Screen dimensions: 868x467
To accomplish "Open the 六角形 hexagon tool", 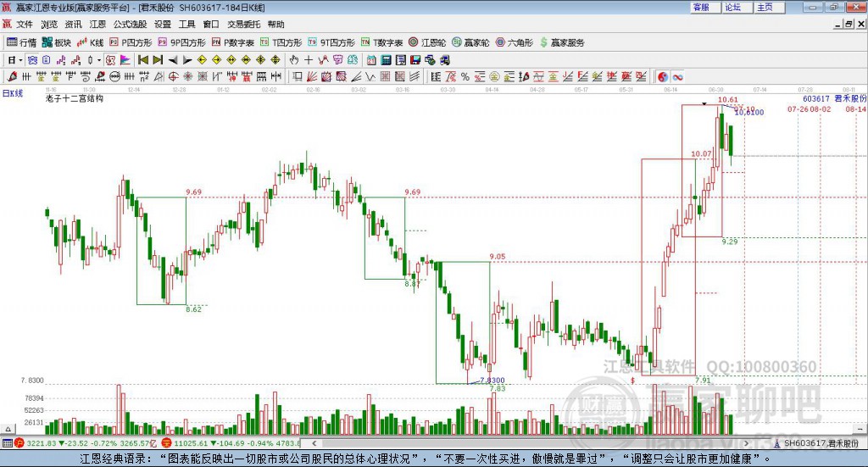I will point(515,42).
